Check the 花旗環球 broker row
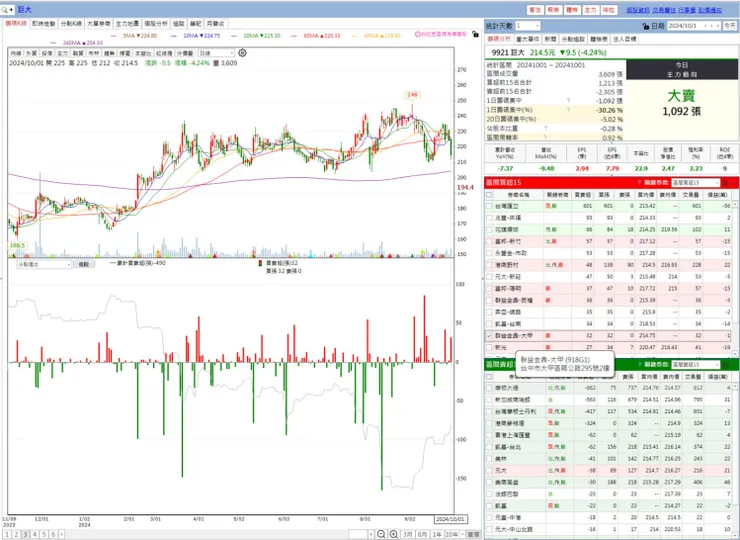The image size is (740, 540). point(489,229)
